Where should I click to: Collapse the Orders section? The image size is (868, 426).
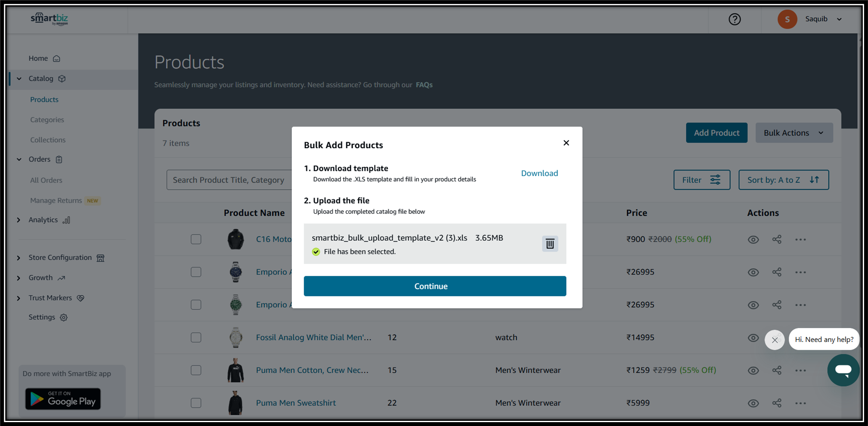pos(19,159)
